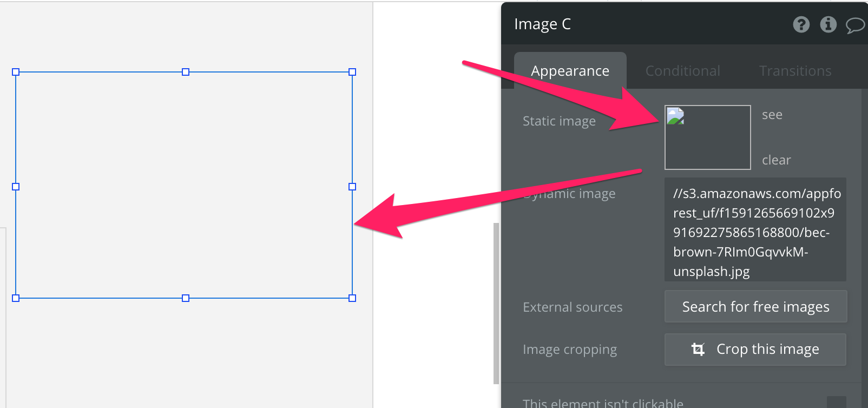Click the Static image thumbnail box
Viewport: 868px width, 408px height.
click(707, 137)
